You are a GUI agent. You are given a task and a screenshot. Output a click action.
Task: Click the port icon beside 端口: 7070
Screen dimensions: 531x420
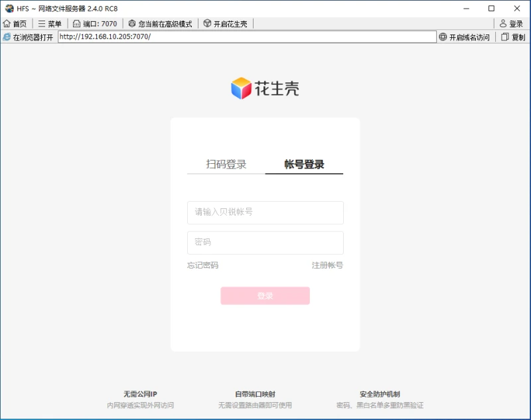point(77,24)
